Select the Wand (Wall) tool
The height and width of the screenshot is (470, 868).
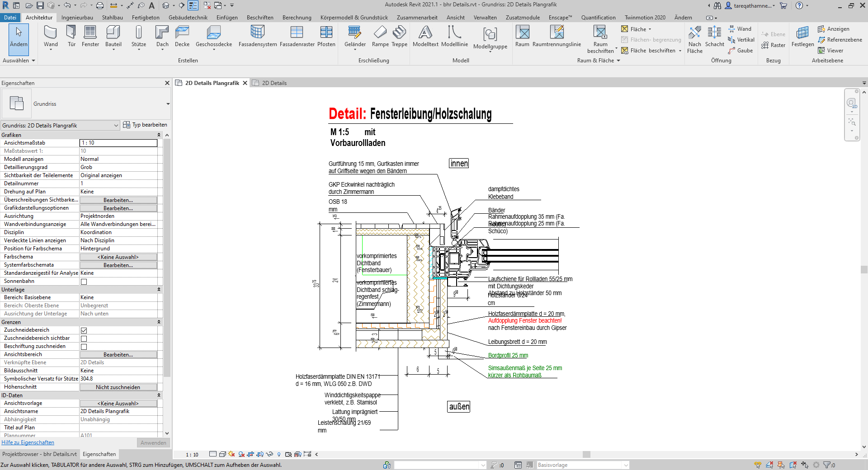coord(51,36)
